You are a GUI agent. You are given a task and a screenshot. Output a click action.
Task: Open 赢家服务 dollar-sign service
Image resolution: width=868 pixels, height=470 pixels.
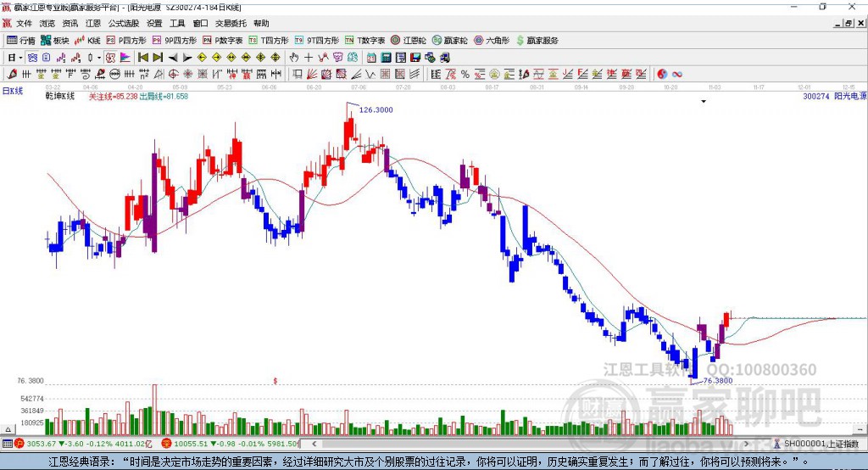(x=537, y=41)
